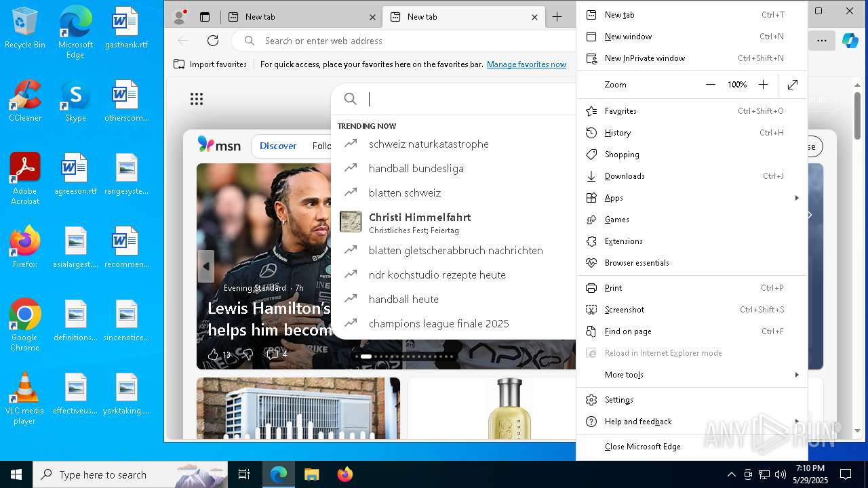The width and height of the screenshot is (868, 488).
Task: Open a New InPrivate window
Action: click(x=692, y=58)
